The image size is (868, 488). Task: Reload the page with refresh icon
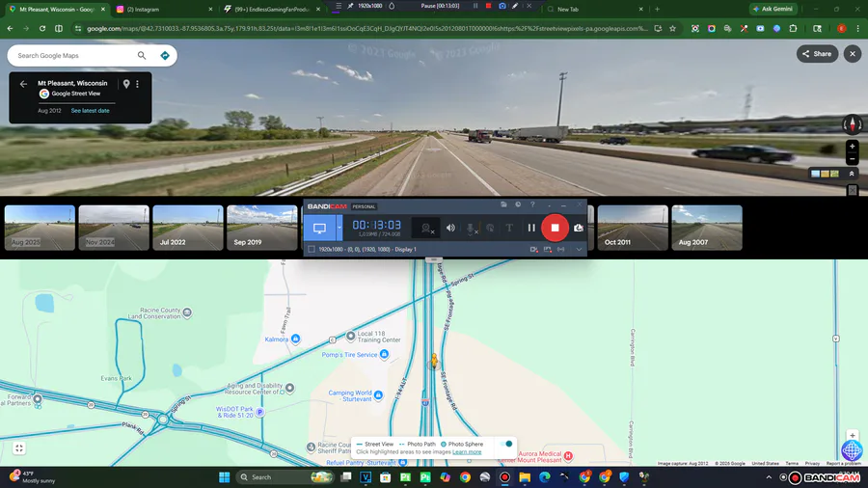pos(42,28)
